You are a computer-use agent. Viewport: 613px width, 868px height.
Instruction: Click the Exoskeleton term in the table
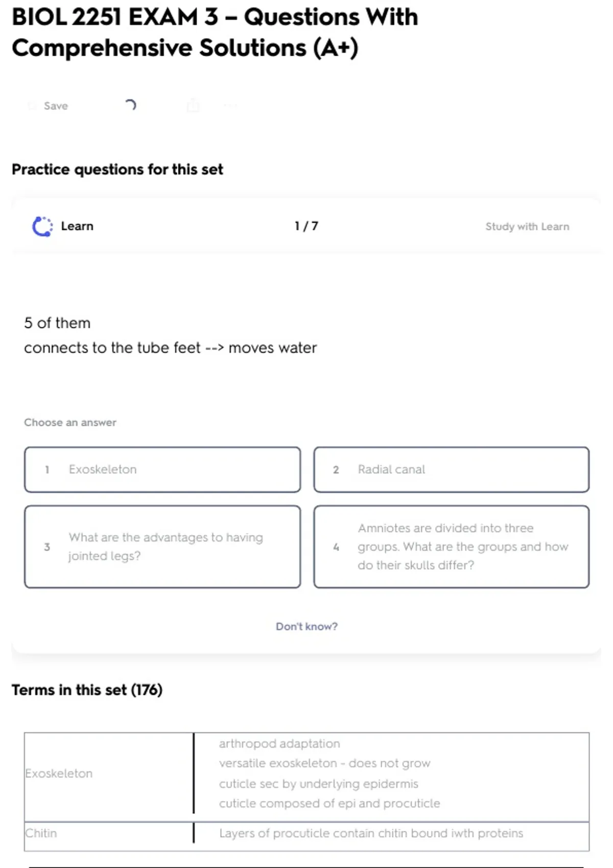click(x=59, y=774)
